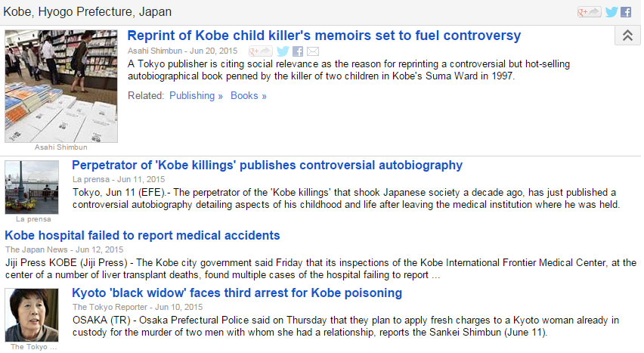Screen dimensions: 644x353
Task: Collapse the expanded top story
Action: point(627,36)
